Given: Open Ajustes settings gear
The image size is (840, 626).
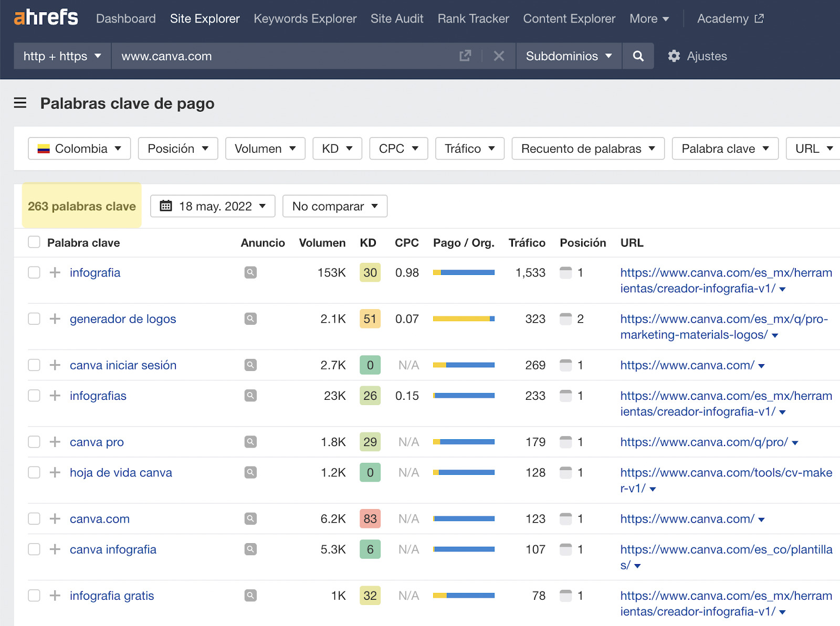Looking at the screenshot, I should pos(697,56).
